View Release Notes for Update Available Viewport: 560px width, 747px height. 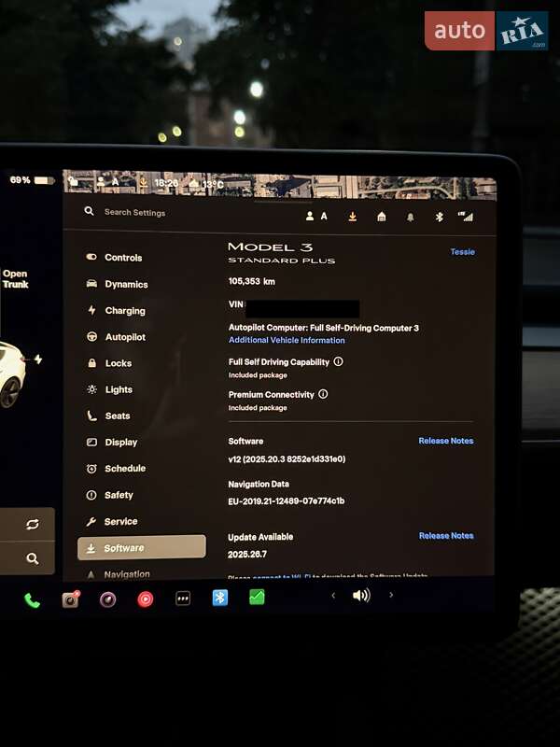click(x=445, y=536)
